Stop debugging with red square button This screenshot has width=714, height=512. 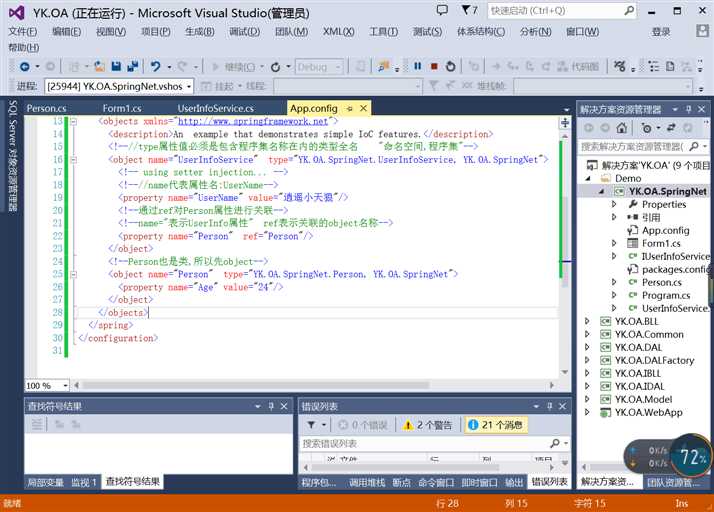[x=434, y=67]
